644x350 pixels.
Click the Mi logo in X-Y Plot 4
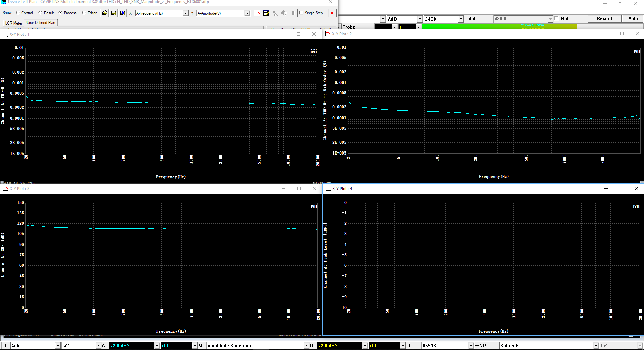(636, 206)
